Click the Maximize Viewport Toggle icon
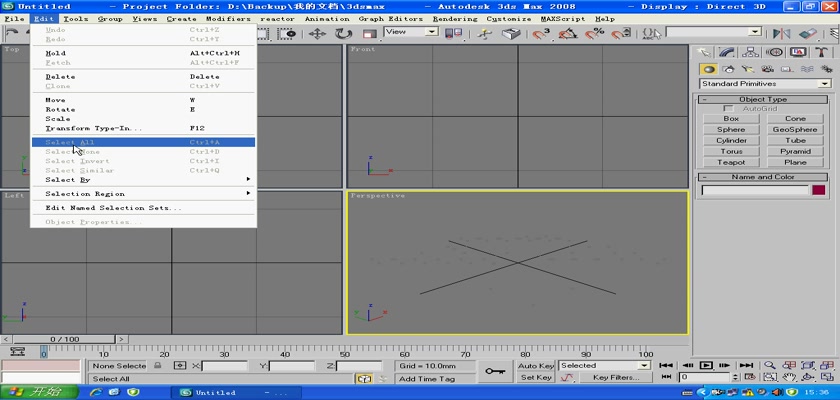The height and width of the screenshot is (400, 840). click(x=826, y=377)
